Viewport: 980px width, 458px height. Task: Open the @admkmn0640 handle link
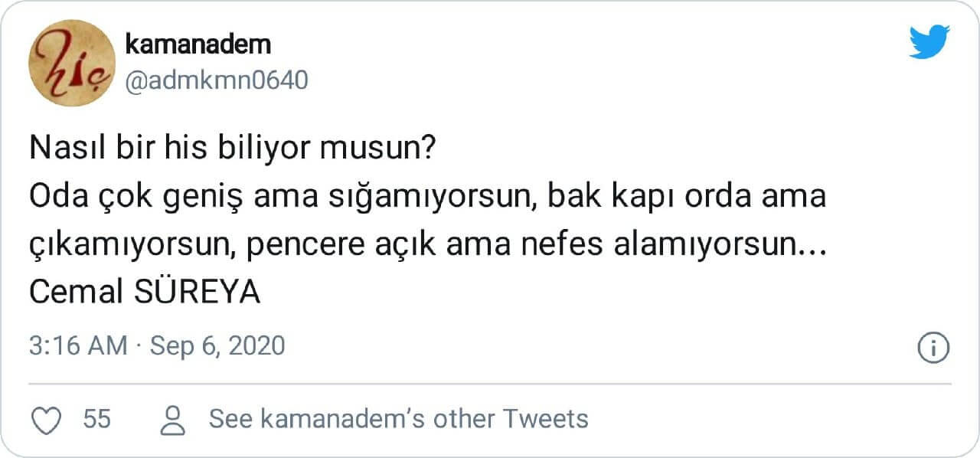pyautogui.click(x=216, y=80)
